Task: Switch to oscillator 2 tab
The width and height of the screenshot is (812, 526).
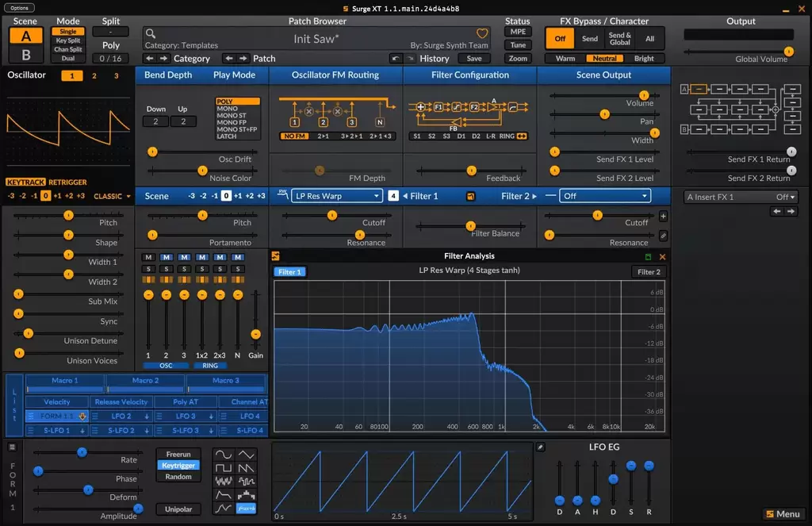Action: [94, 75]
